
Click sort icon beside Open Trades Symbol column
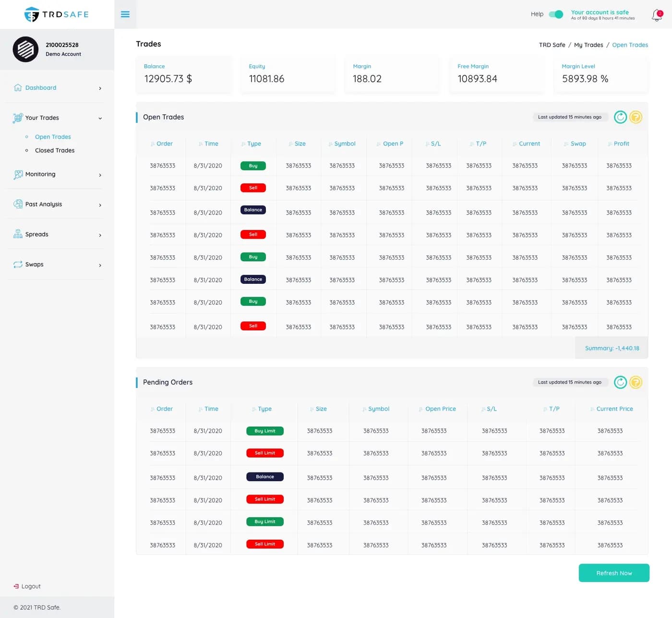[x=331, y=144]
